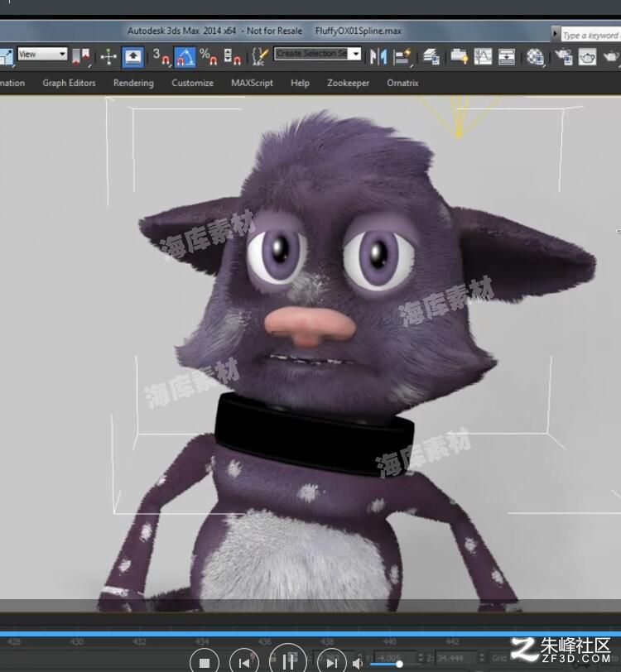621x672 pixels.
Task: Open the Zookeeper menu
Action: (348, 83)
